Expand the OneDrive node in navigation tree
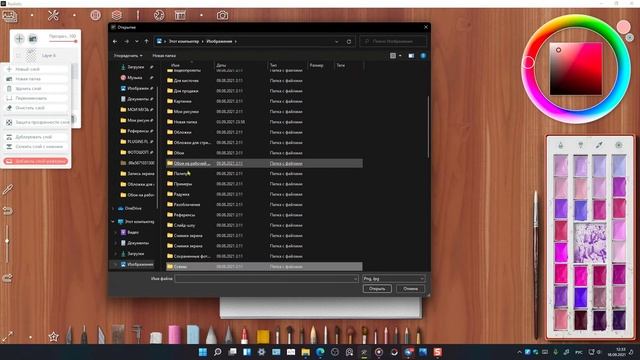Screen dimensions: 640x360 click(113, 209)
